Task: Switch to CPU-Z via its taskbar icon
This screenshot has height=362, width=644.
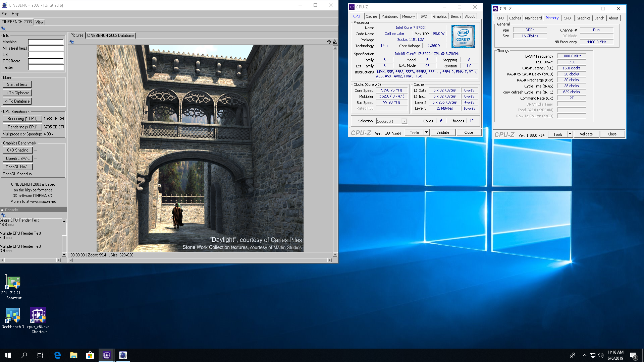Action: coord(107,355)
